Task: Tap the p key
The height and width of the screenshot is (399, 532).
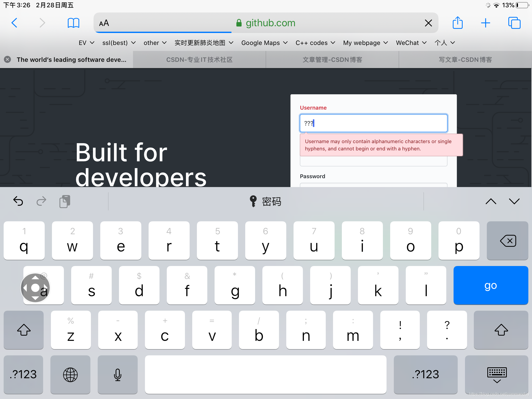Action: pyautogui.click(x=459, y=241)
